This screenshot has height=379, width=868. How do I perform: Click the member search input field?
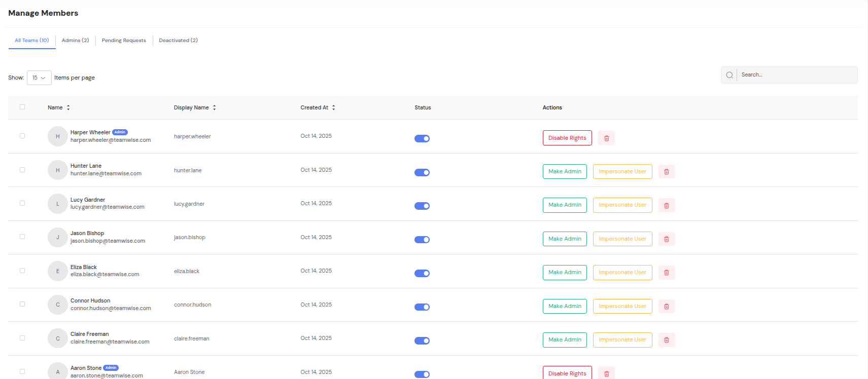pos(796,75)
